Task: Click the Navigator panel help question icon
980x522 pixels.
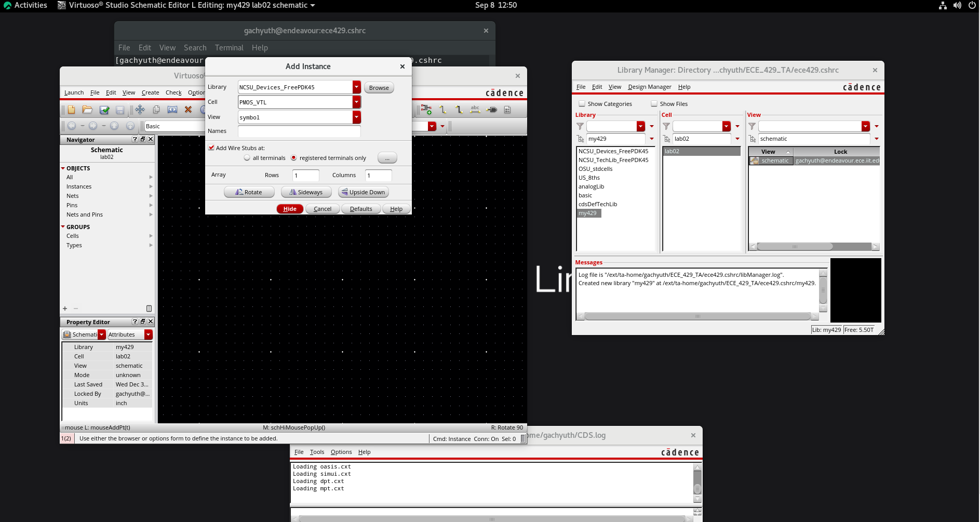Action: [x=135, y=139]
